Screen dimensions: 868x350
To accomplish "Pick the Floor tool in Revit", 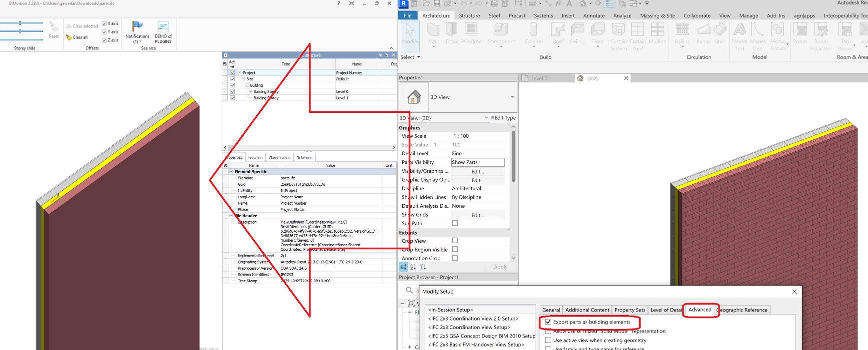I will pyautogui.click(x=598, y=34).
